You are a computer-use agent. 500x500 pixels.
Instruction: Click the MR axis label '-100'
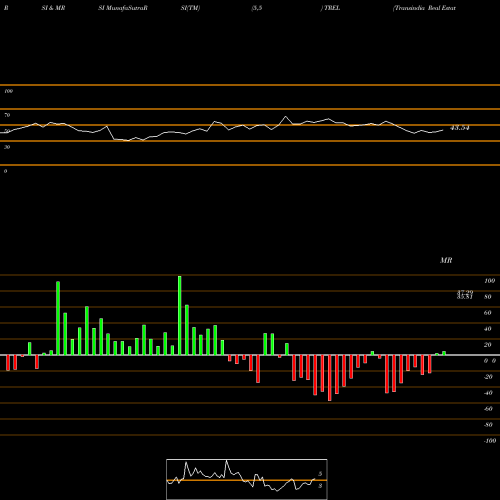tap(489, 441)
